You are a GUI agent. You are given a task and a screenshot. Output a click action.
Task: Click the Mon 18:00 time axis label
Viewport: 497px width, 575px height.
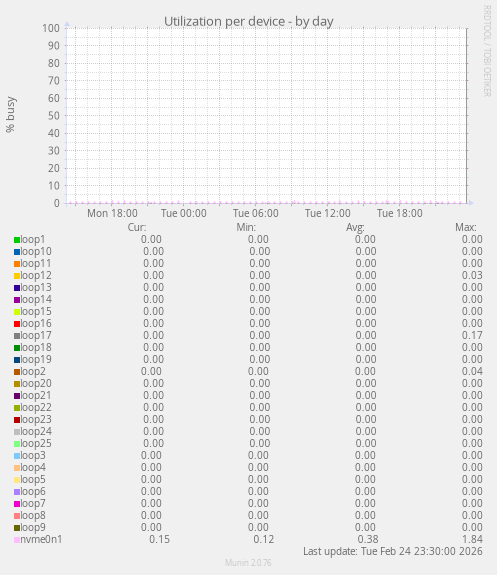pyautogui.click(x=112, y=213)
